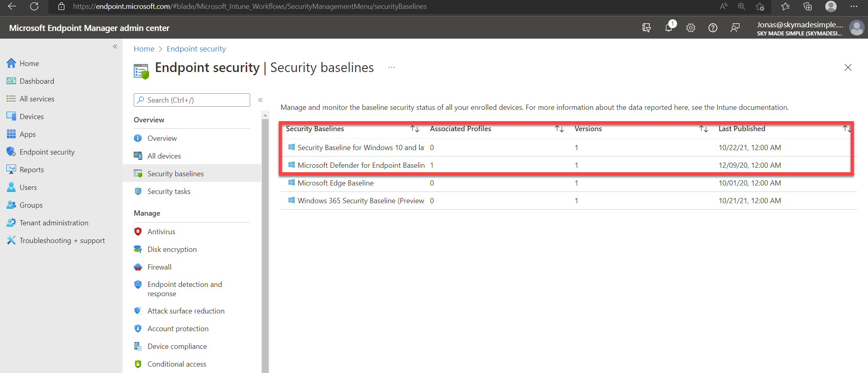The image size is (868, 373).
Task: Open the Home breadcrumb link
Action: point(144,49)
